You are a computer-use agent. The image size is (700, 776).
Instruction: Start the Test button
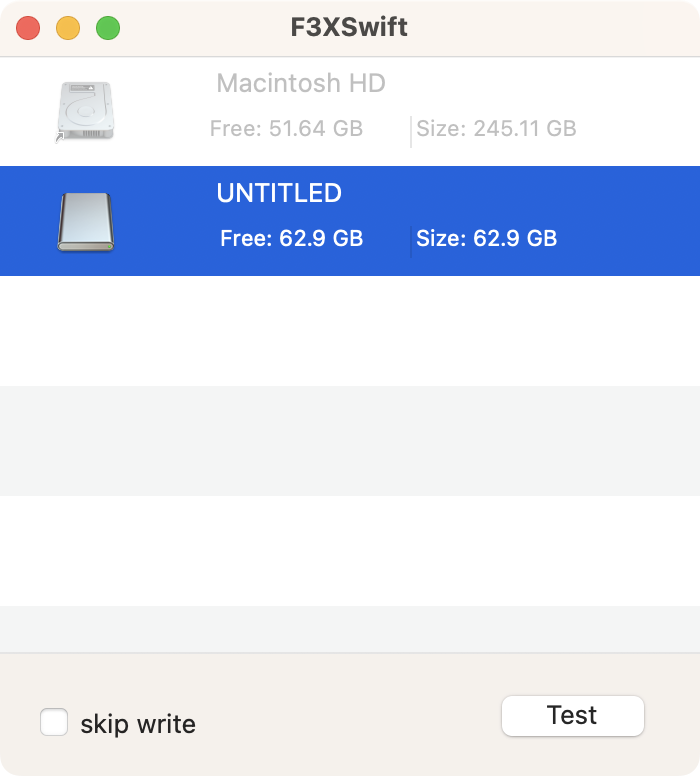tap(572, 716)
